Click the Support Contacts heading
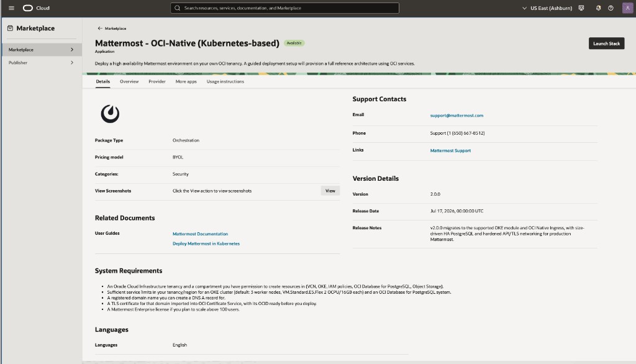Screen dimensions: 636x364 (379, 99)
